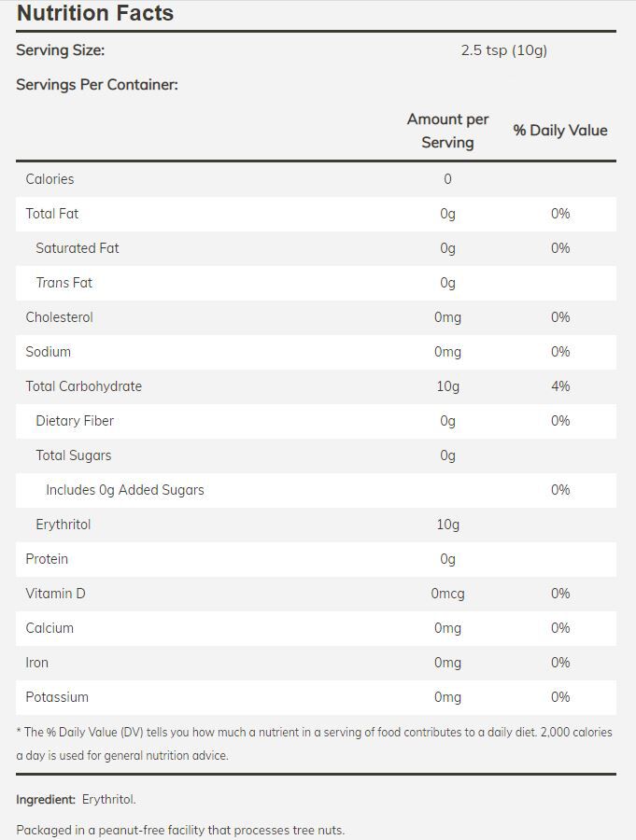
Task: Click the Total Fat row label
Action: click(x=52, y=214)
